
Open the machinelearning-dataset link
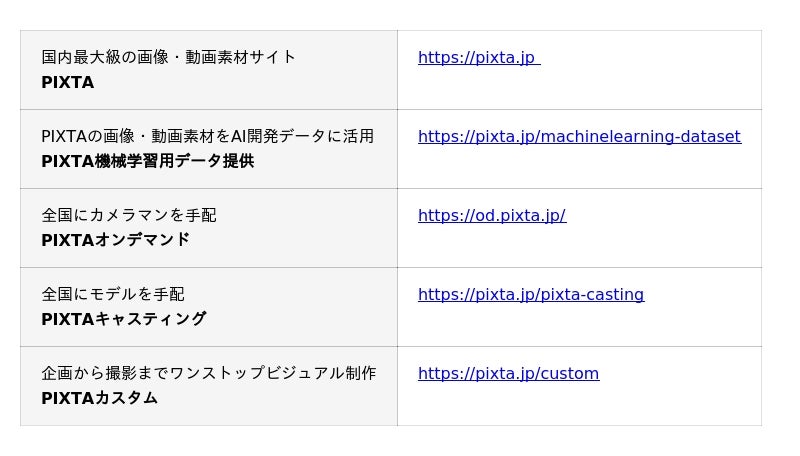coord(579,136)
